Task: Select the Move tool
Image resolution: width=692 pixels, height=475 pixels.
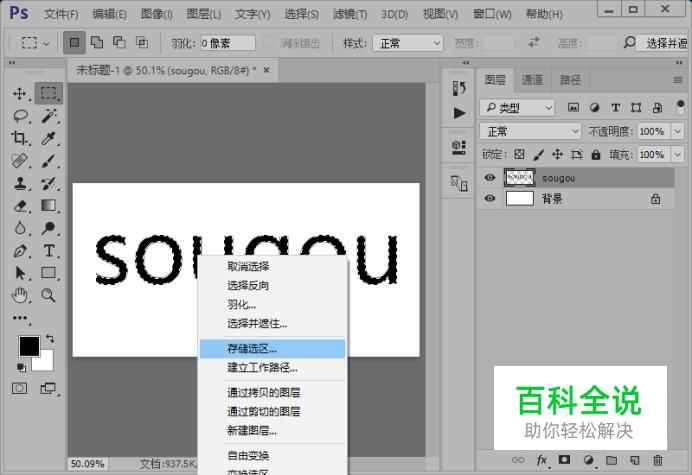Action: pos(19,94)
